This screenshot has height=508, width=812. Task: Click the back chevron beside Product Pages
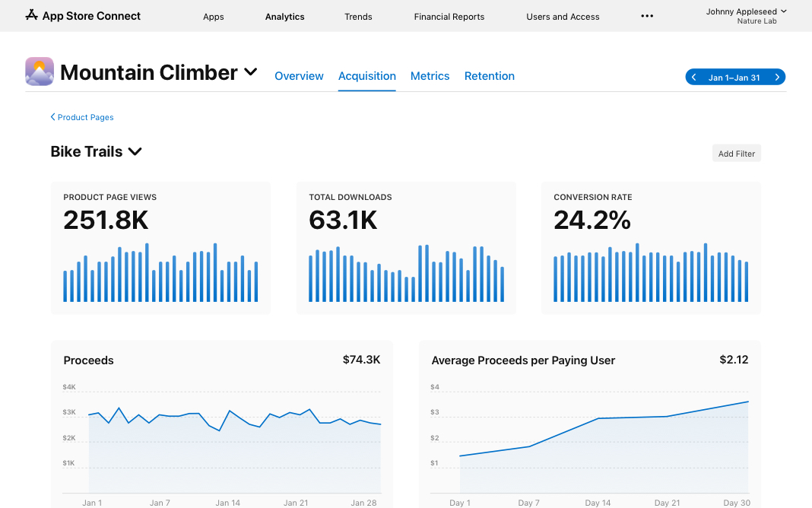(52, 117)
